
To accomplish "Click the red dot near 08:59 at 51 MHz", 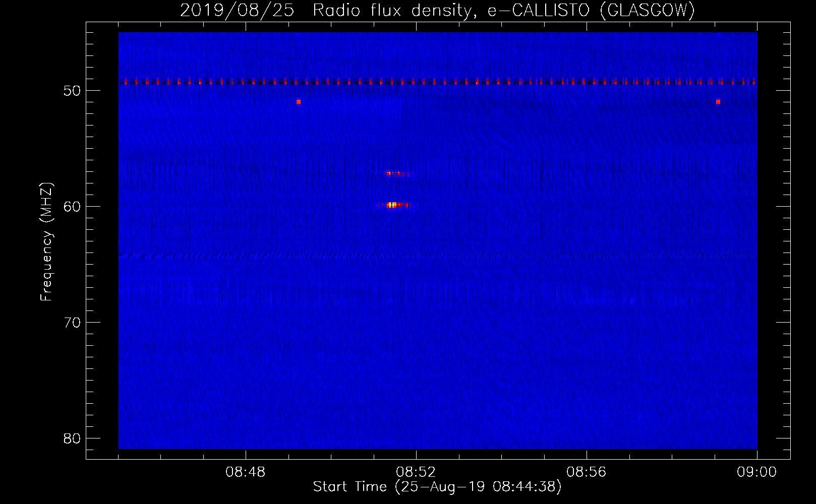I will pos(718,102).
